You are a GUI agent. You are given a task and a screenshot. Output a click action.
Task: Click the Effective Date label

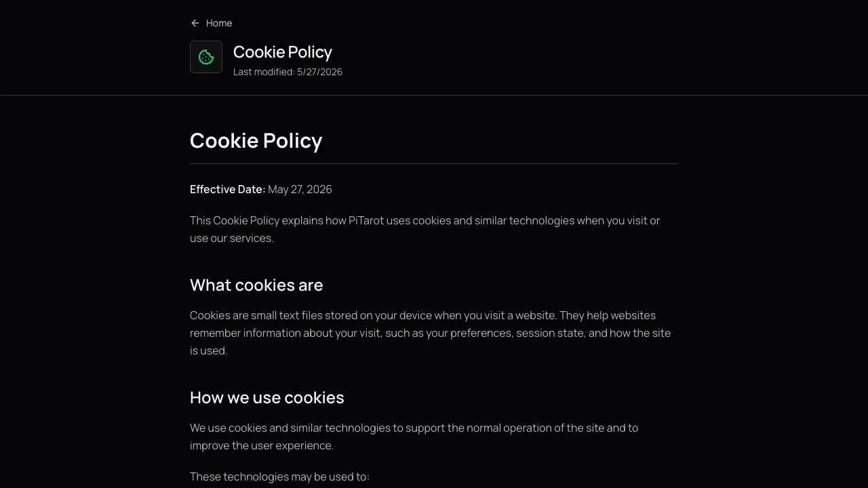pos(227,189)
